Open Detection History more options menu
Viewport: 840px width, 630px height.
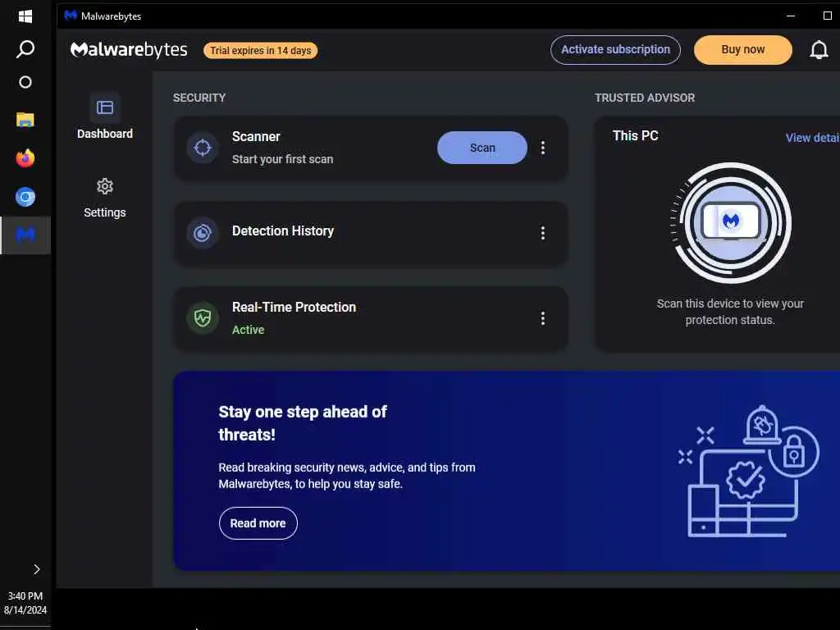pos(543,232)
